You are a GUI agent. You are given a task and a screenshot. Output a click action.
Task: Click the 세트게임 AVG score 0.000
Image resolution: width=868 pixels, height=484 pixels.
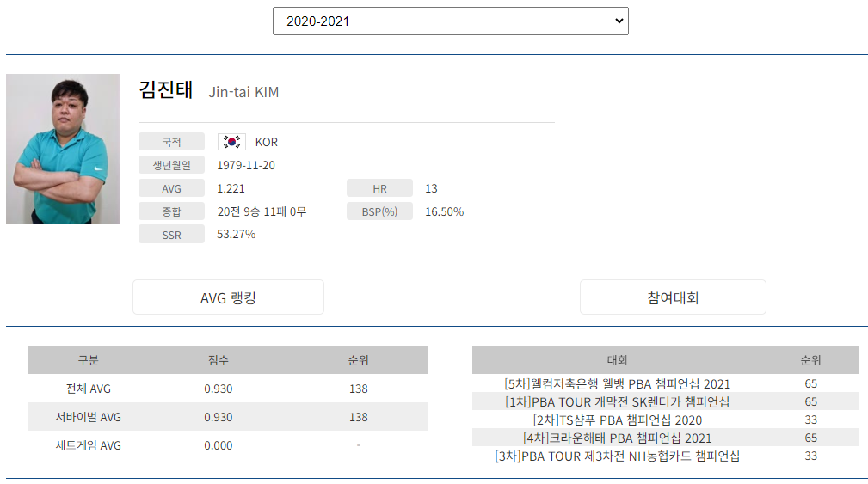point(219,445)
